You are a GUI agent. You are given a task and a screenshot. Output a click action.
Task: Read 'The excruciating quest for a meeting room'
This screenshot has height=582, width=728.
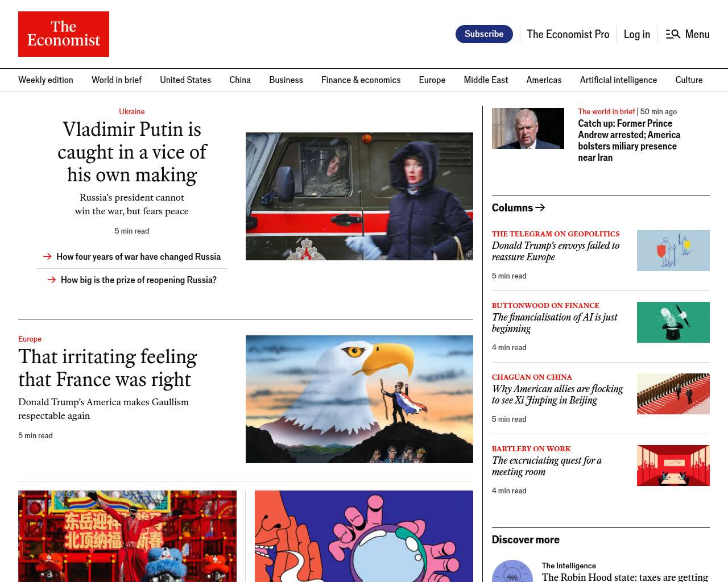click(x=547, y=466)
